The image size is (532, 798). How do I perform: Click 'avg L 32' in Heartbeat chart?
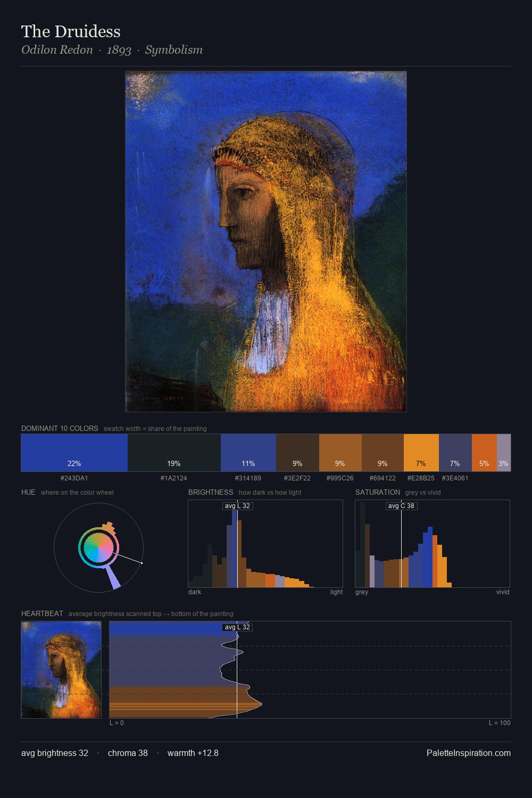point(237,627)
